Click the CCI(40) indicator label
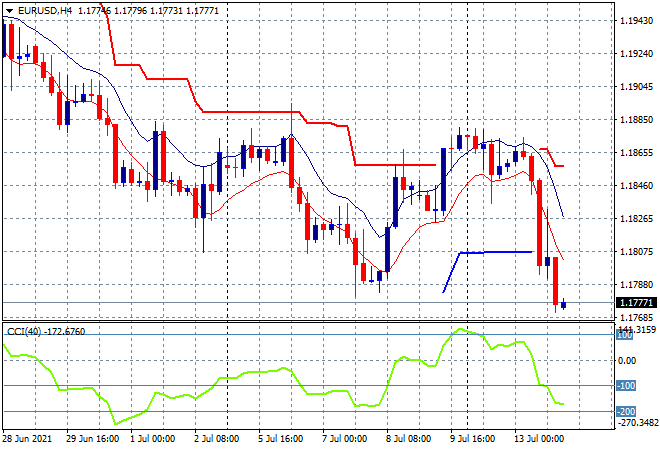The height and width of the screenshot is (450, 660). click(46, 332)
